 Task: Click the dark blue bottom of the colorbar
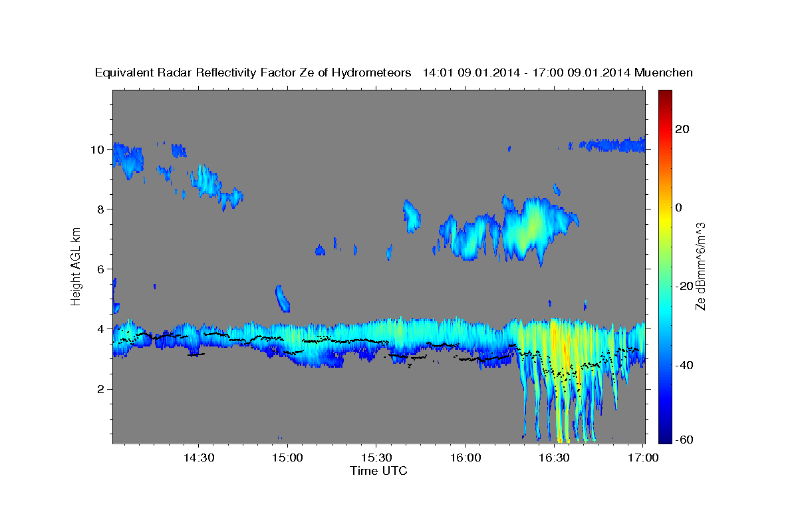click(665, 438)
